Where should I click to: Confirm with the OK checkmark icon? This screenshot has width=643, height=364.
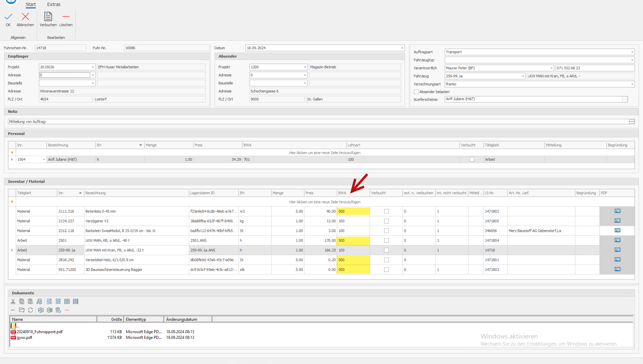[x=8, y=17]
